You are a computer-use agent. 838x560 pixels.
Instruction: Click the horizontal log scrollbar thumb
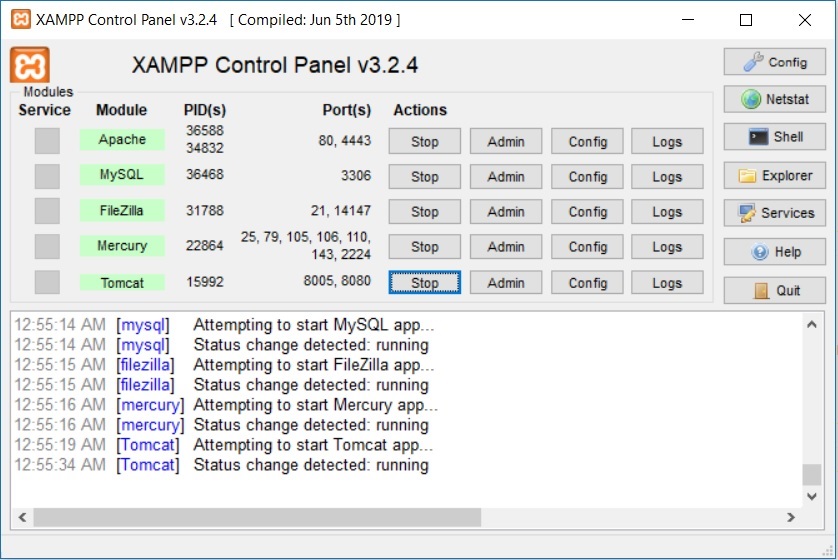(x=257, y=517)
